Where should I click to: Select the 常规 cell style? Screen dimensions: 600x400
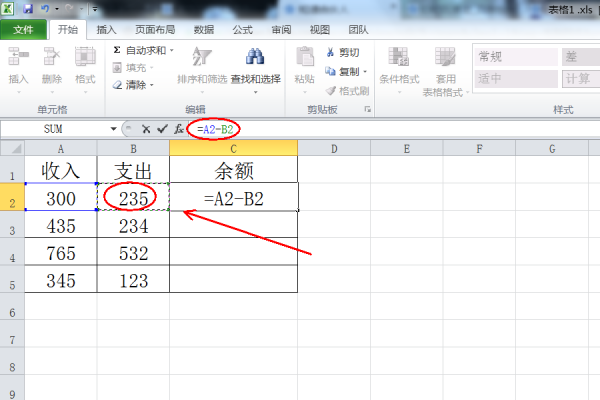pyautogui.click(x=516, y=57)
